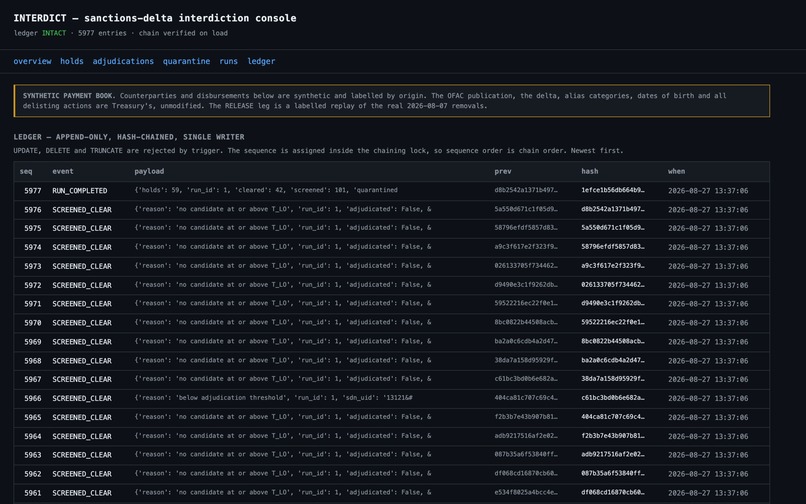
Task: Click the hash column header
Action: (590, 171)
